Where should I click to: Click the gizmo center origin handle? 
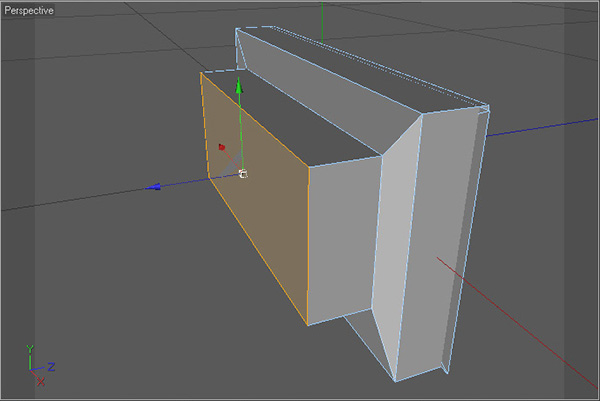[x=243, y=174]
